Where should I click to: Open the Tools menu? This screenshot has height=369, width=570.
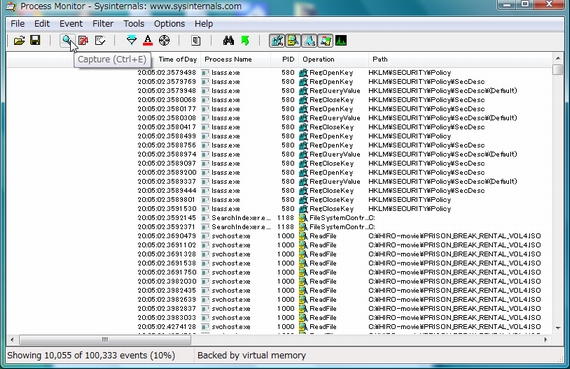[134, 24]
